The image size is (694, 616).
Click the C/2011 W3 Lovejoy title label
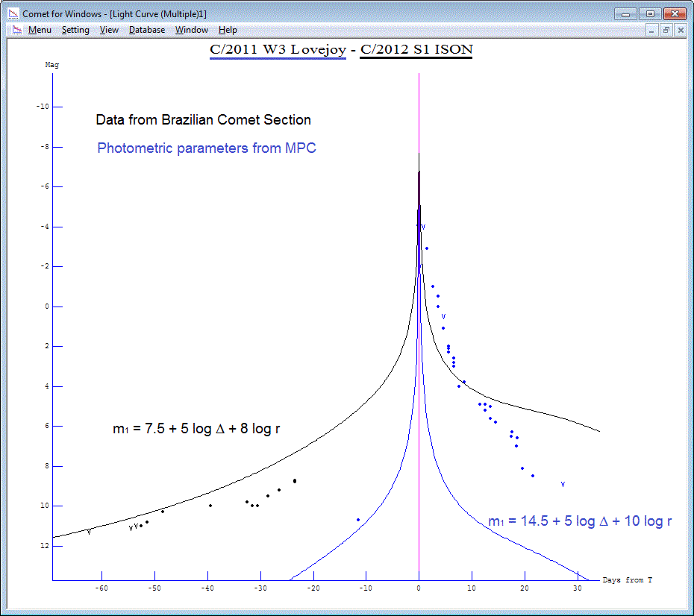[x=278, y=50]
